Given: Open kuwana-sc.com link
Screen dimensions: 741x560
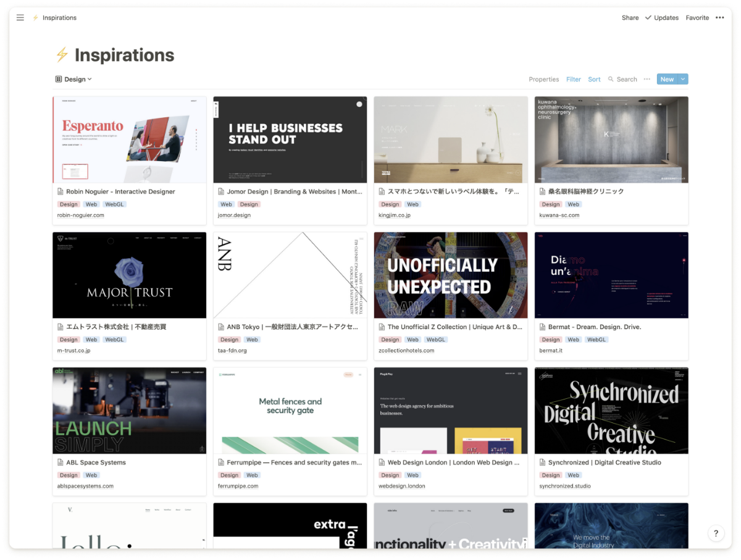Looking at the screenshot, I should pos(559,215).
